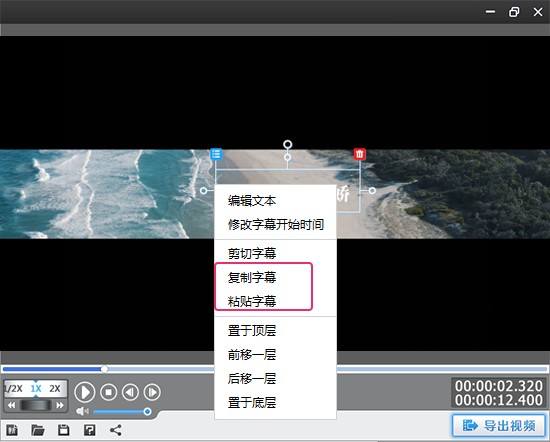The width and height of the screenshot is (550, 442).
Task: Click the rotation handle above the subtitle box
Action: [x=288, y=144]
